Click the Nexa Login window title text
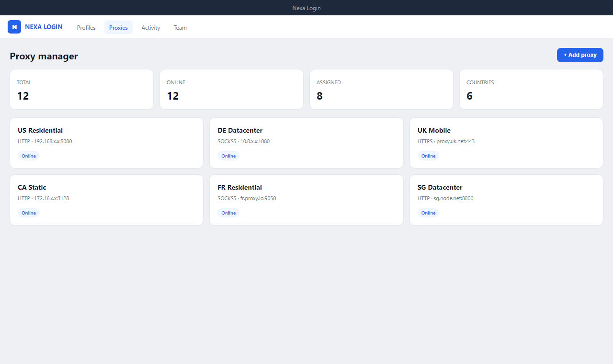 [x=306, y=8]
